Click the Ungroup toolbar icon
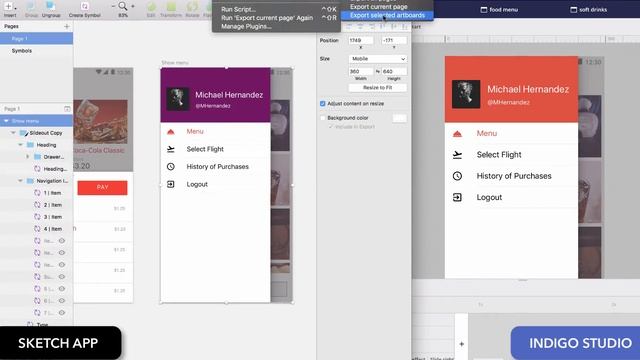The width and height of the screenshot is (640, 360). 51,6
